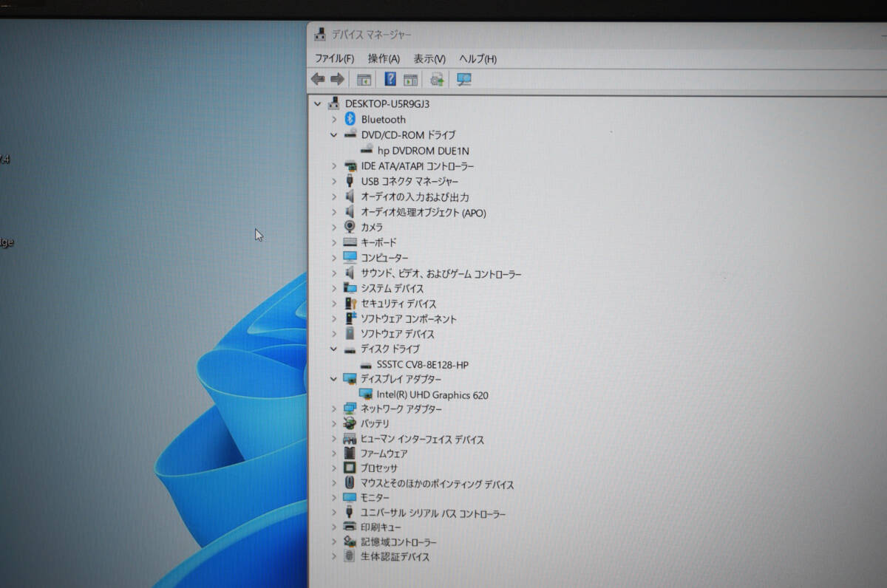This screenshot has width=887, height=588.
Task: Open the 操作(A) menu
Action: [384, 58]
